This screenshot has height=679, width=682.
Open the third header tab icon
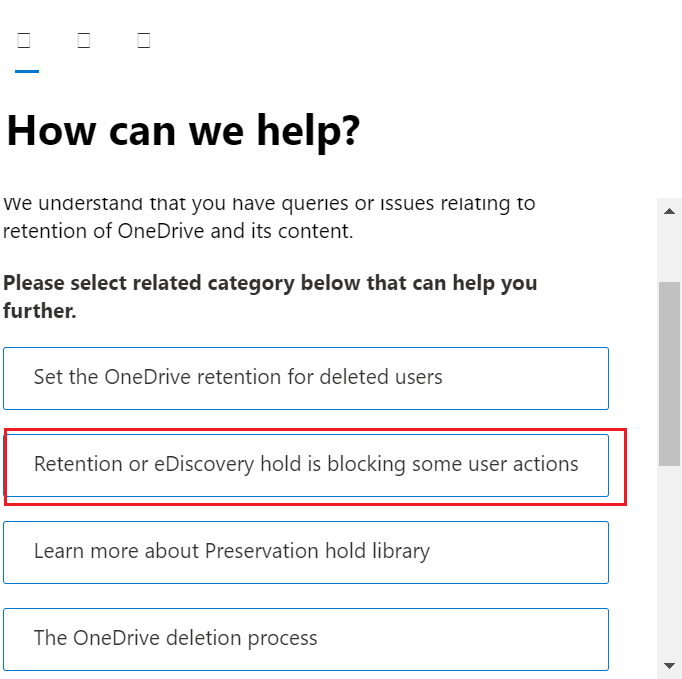pos(144,40)
